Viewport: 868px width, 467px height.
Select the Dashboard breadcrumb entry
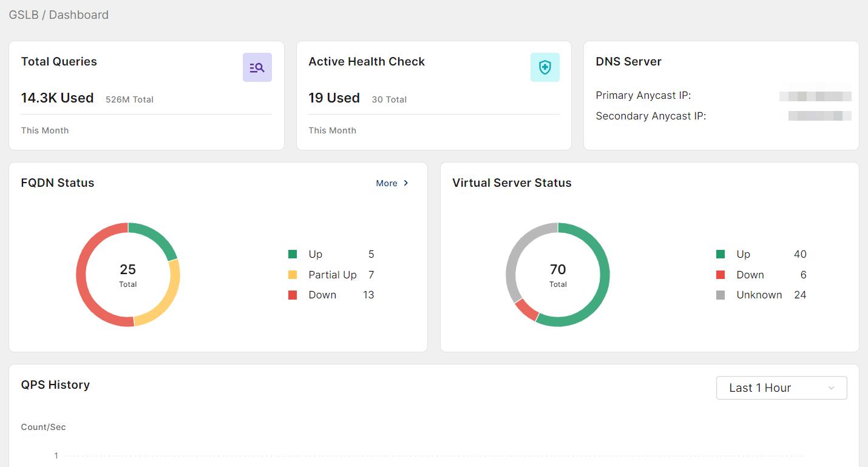click(78, 15)
